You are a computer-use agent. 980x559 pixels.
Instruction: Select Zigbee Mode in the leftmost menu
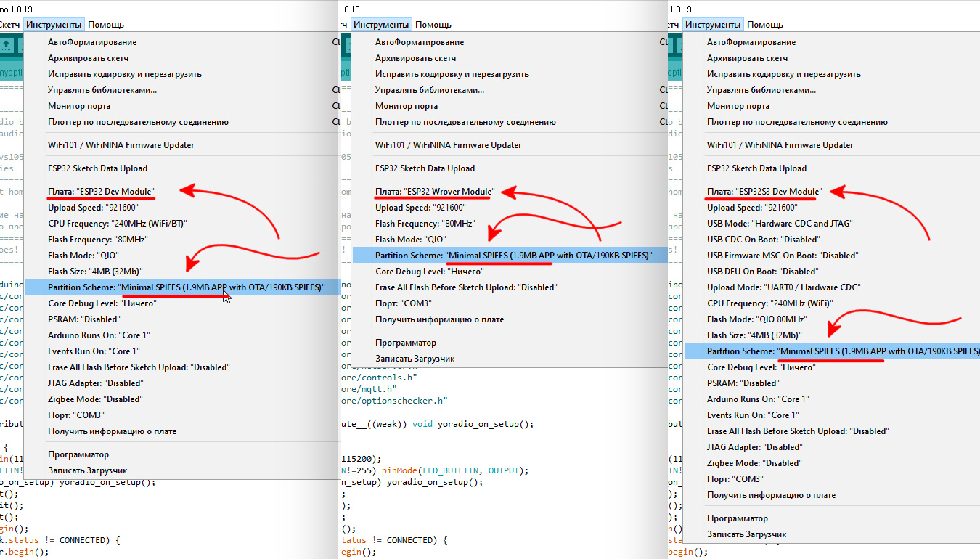(x=95, y=399)
